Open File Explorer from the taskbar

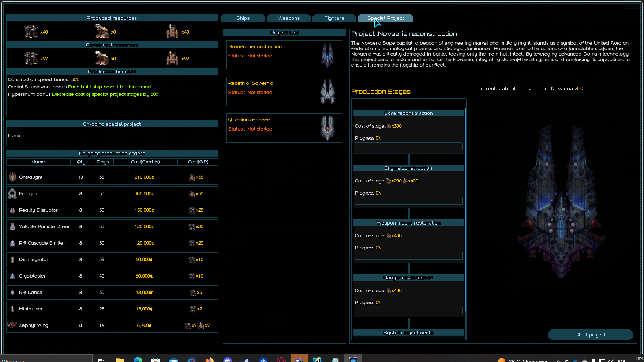pyautogui.click(x=120, y=360)
